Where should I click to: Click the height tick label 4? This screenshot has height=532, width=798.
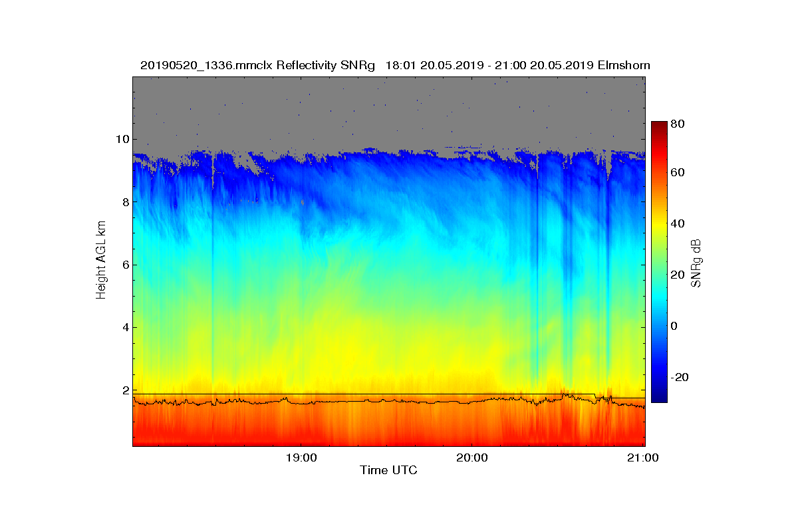[x=124, y=327]
